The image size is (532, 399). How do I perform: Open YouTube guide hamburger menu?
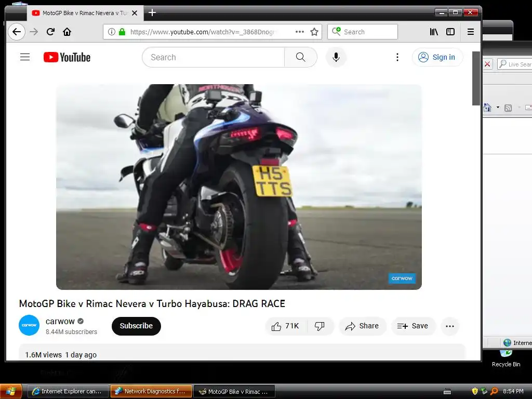point(25,57)
